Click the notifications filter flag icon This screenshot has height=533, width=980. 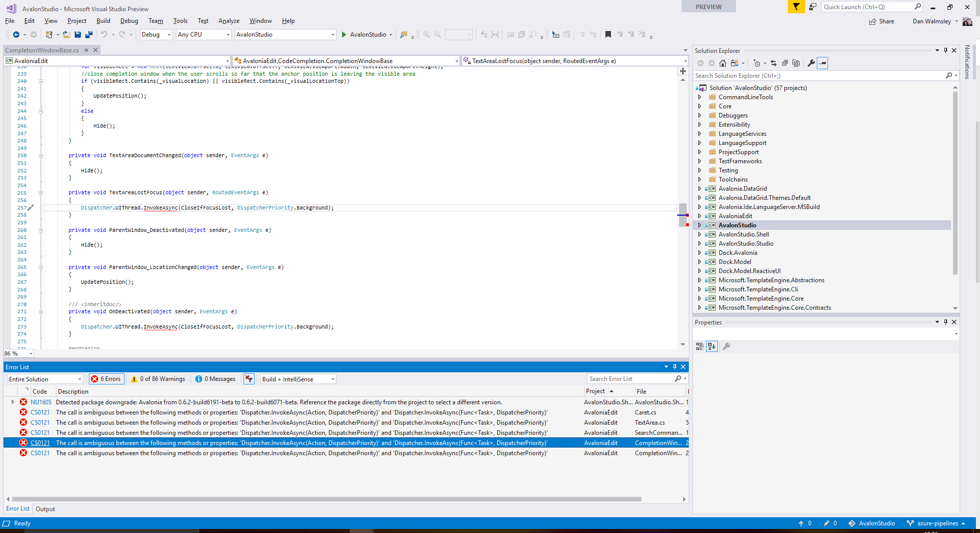pyautogui.click(x=796, y=7)
